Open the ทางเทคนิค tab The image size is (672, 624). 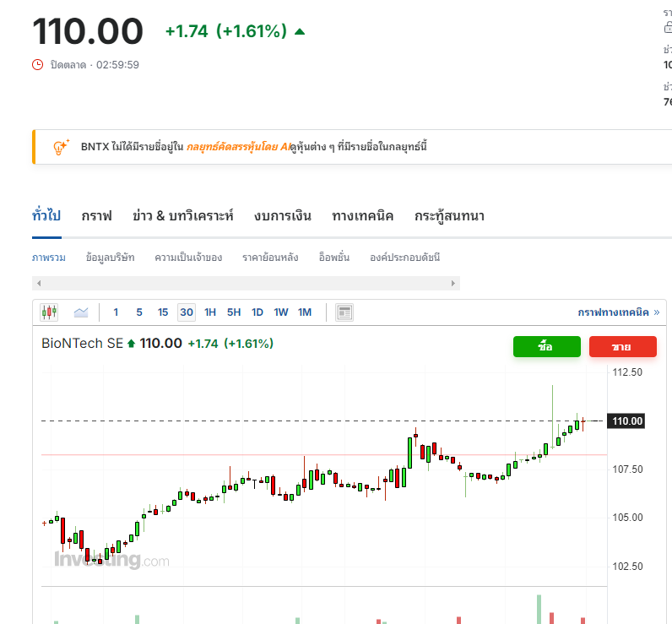pos(362,215)
